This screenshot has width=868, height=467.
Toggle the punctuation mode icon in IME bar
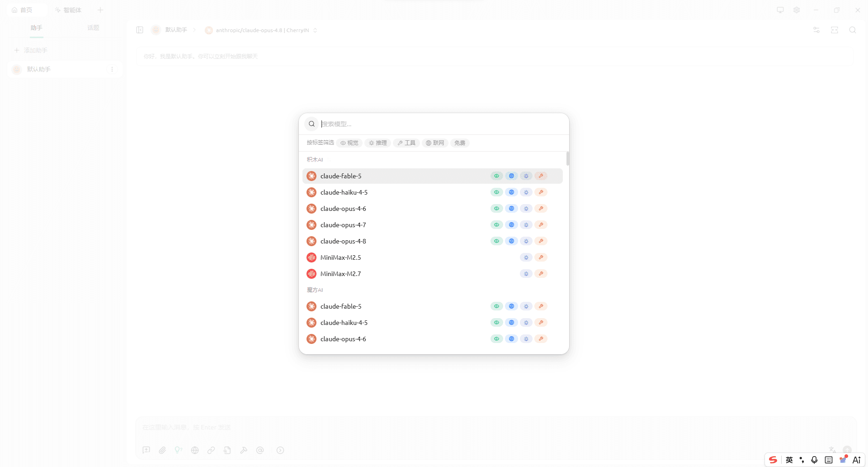(802, 460)
